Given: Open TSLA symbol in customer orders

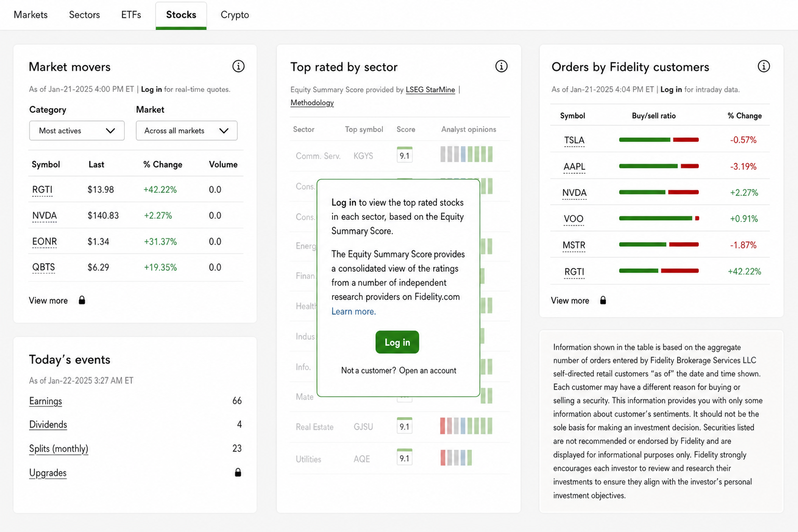Looking at the screenshot, I should click(574, 140).
